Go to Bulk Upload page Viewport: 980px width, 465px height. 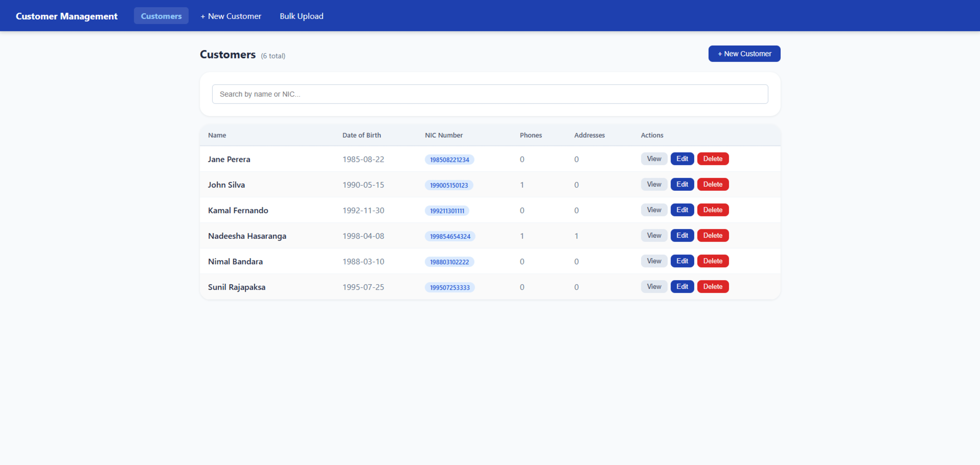point(301,16)
